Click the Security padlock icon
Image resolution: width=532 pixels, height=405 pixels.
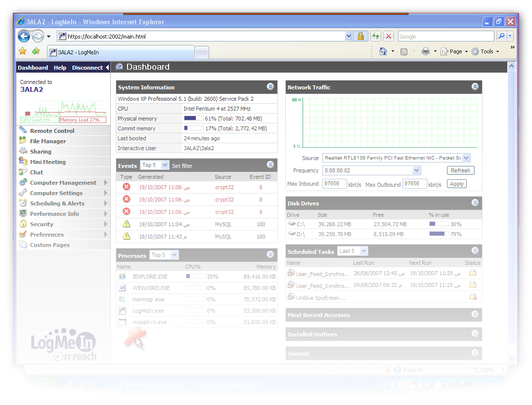[23, 224]
